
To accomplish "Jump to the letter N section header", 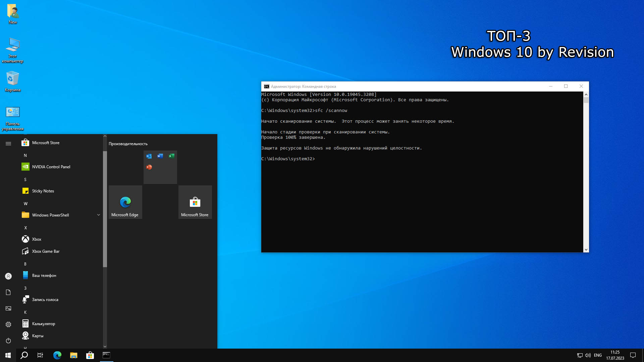I will click(x=25, y=155).
